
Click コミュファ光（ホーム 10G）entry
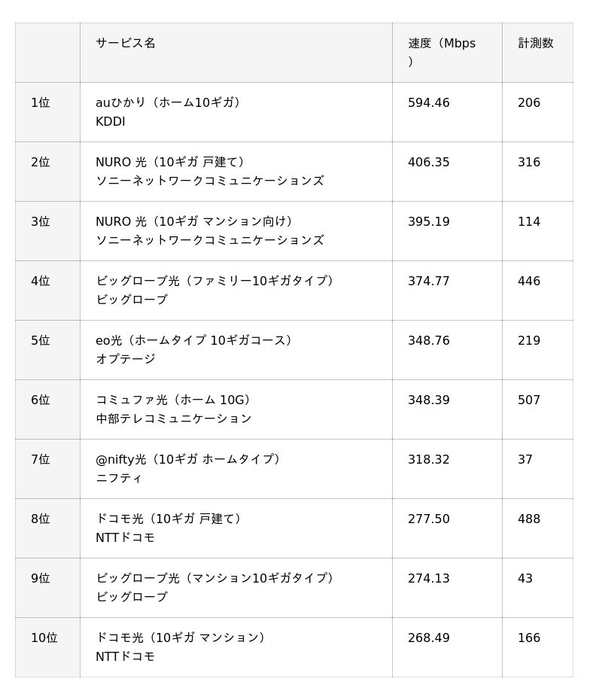click(x=173, y=400)
